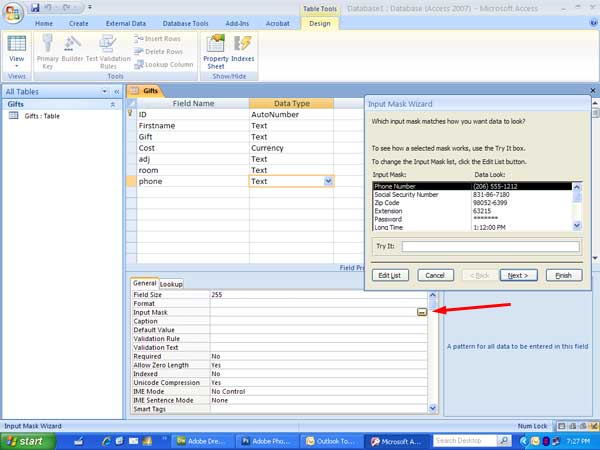This screenshot has width=600, height=450.
Task: Click in the Try It input box
Action: tap(491, 246)
